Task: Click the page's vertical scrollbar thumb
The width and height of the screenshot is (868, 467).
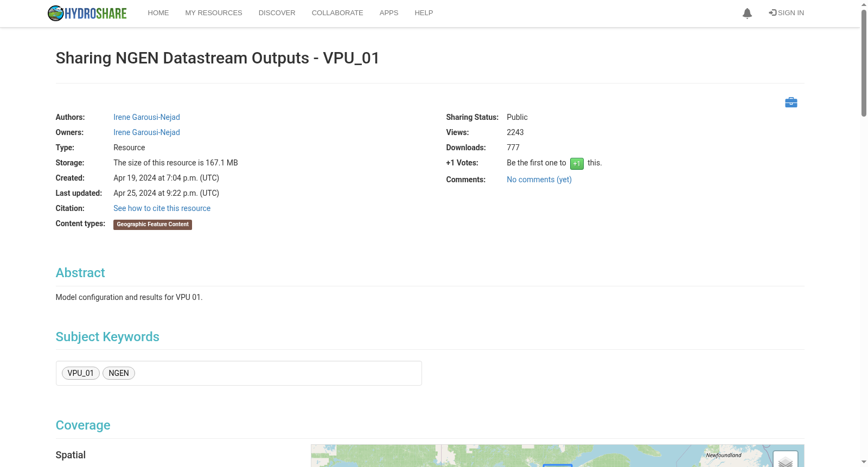Action: click(x=864, y=62)
